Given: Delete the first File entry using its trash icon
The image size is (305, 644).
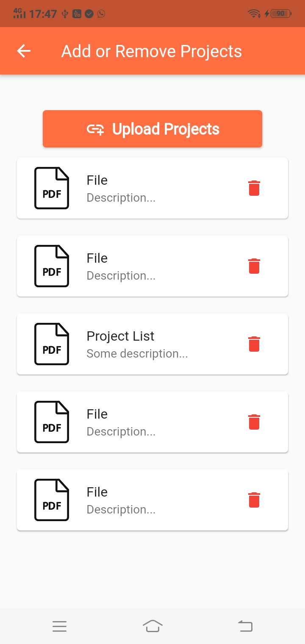Looking at the screenshot, I should [254, 188].
